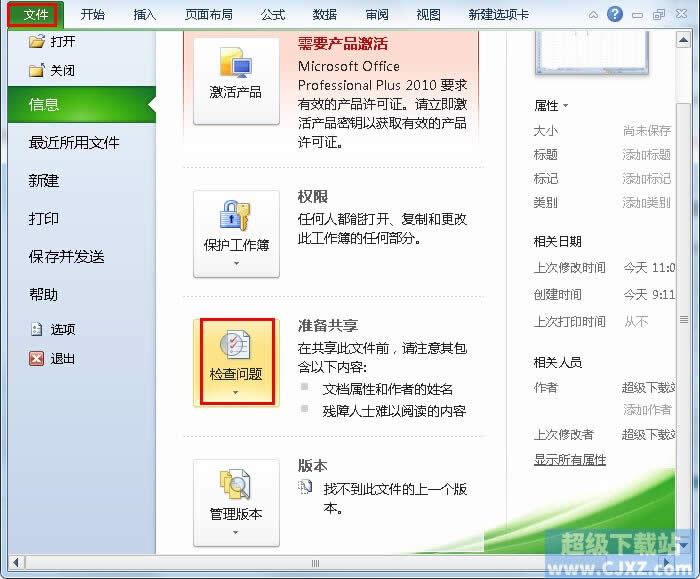
Task: Click the Open (打开) folder icon
Action: click(37, 42)
